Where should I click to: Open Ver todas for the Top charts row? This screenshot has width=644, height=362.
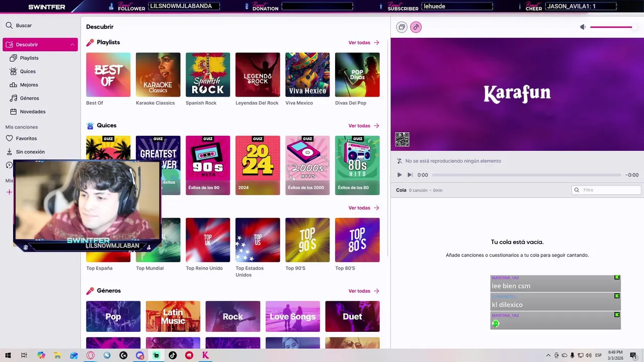[x=364, y=208]
